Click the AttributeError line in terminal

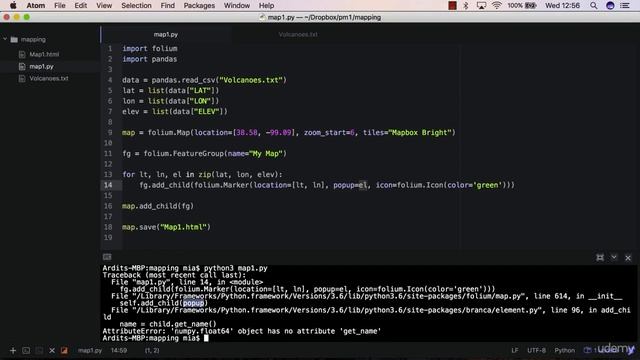click(242, 331)
